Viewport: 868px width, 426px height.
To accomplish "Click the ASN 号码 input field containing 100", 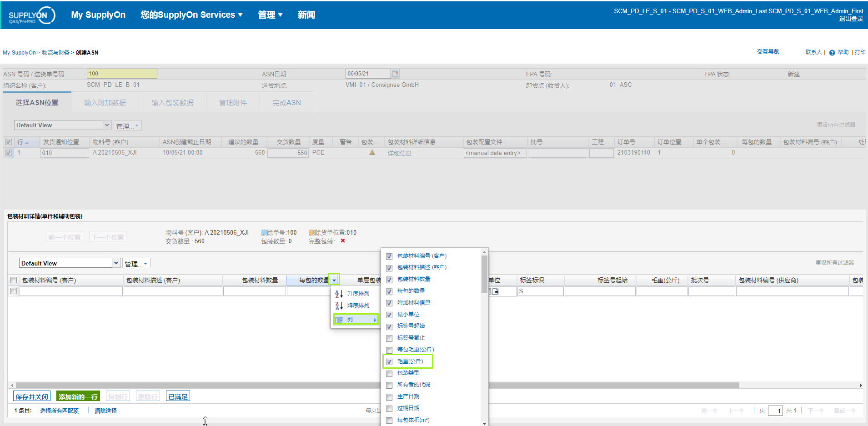I will pos(122,74).
